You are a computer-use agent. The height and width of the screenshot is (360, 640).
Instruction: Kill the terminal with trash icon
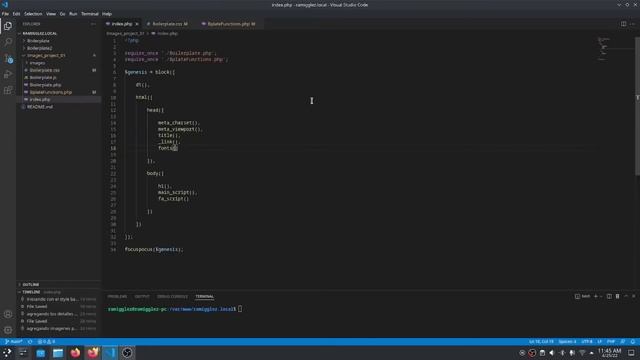pyautogui.click(x=618, y=296)
